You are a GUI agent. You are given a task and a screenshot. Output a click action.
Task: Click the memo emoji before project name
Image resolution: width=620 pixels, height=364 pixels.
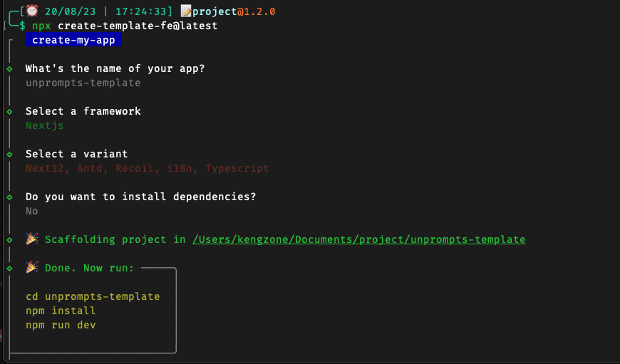(186, 11)
